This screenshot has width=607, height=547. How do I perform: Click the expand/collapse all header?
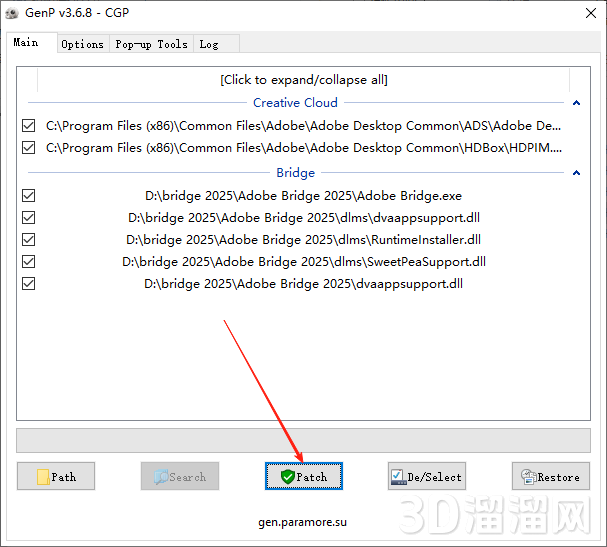pyautogui.click(x=304, y=80)
